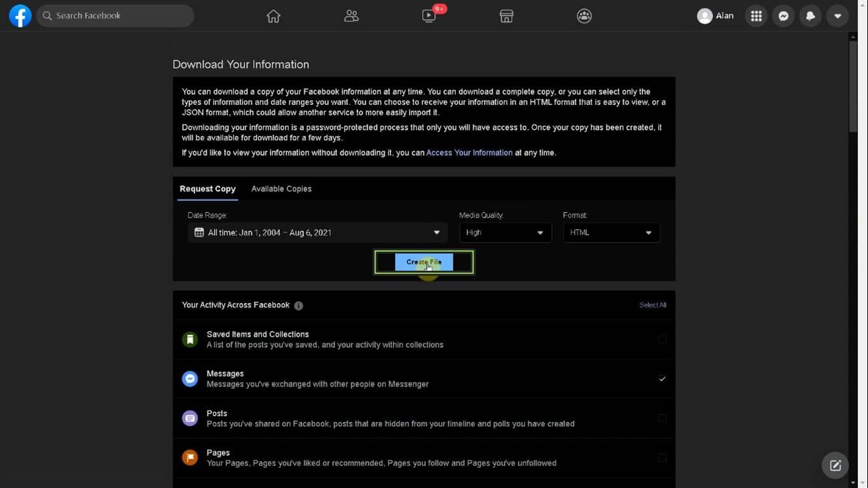
Task: Open the Watch video icon with badge
Action: pos(429,16)
